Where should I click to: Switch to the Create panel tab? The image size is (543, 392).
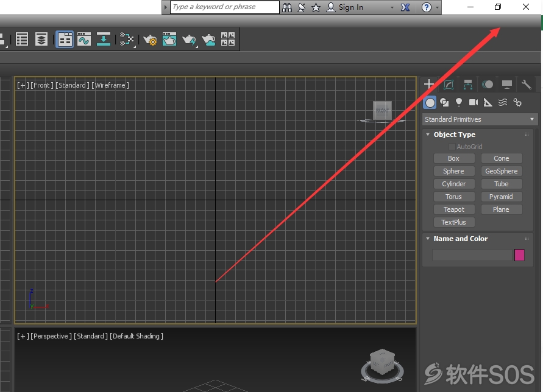pos(428,84)
